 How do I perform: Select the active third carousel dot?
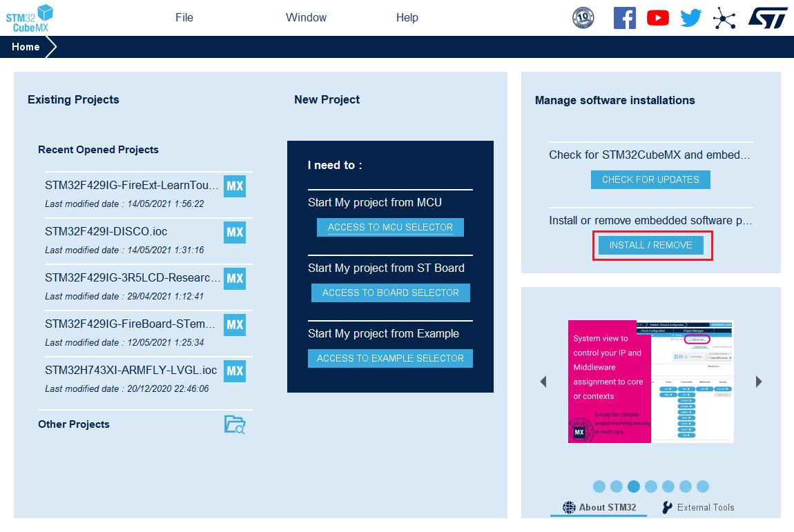[x=634, y=486]
